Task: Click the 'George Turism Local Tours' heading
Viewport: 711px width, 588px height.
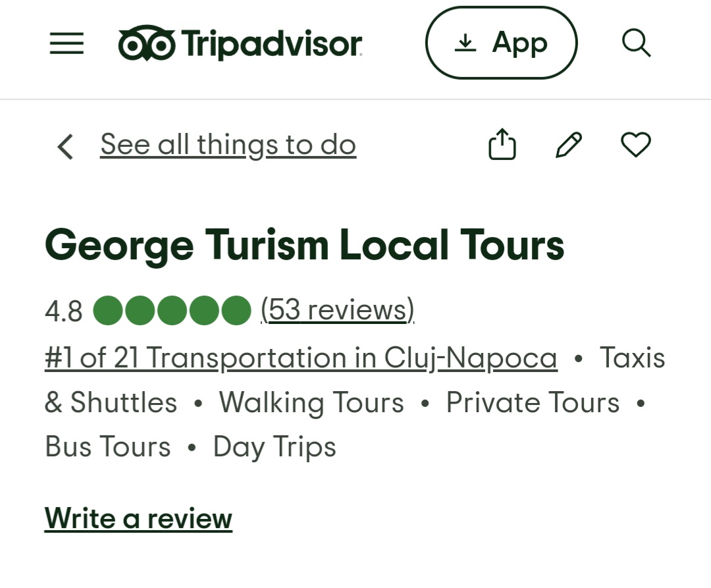Action: 304,245
